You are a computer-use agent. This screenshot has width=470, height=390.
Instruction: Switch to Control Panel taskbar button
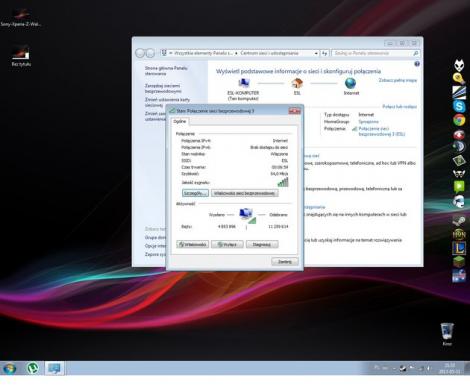54,368
